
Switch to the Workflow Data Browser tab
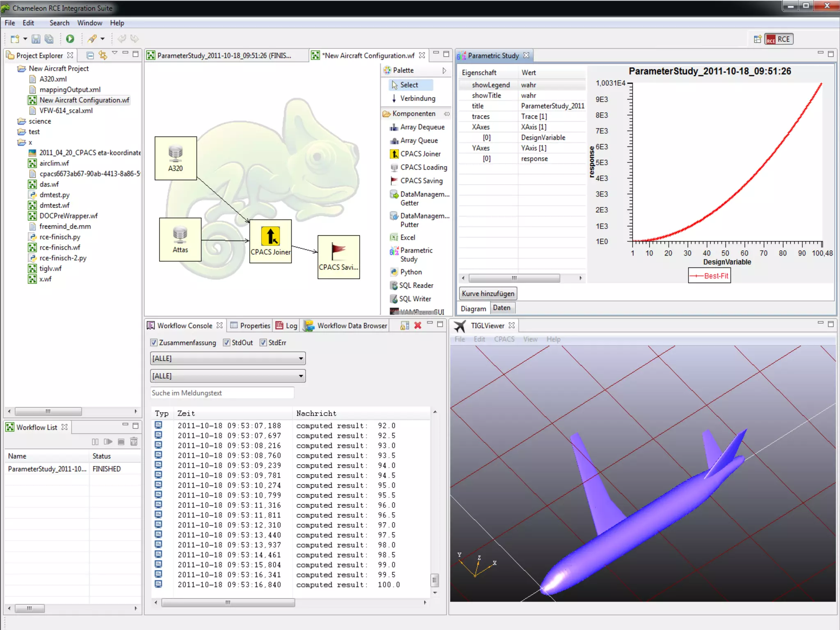pos(346,326)
